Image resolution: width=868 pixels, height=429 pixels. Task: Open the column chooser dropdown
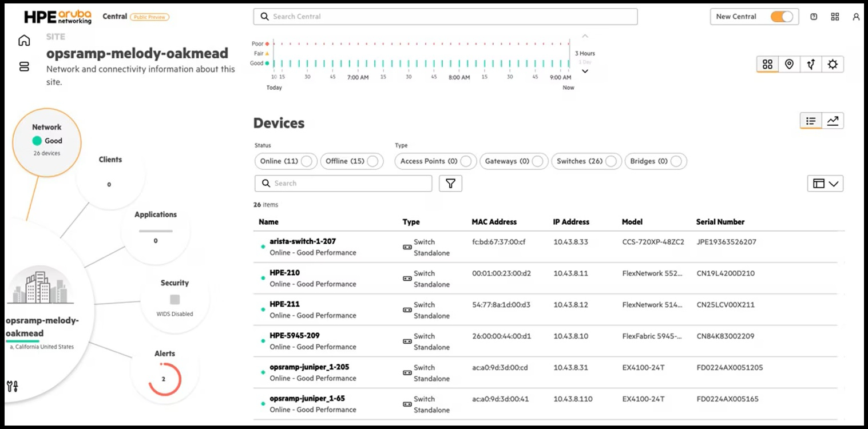click(x=825, y=184)
